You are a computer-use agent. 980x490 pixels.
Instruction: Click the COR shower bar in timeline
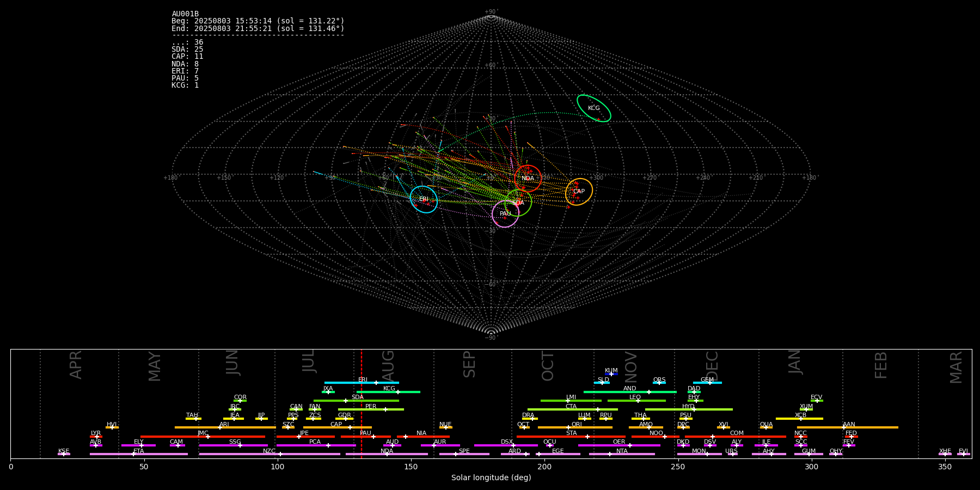tap(240, 401)
